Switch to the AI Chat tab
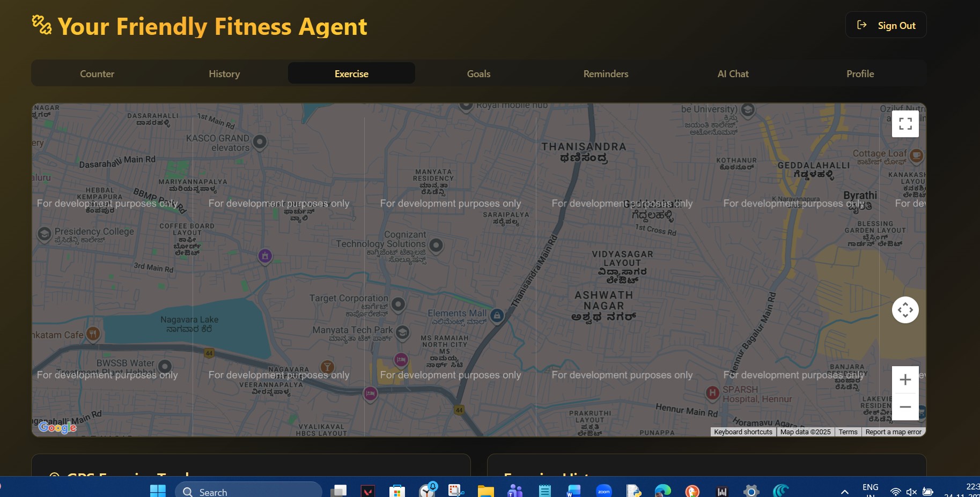The height and width of the screenshot is (497, 980). 733,73
